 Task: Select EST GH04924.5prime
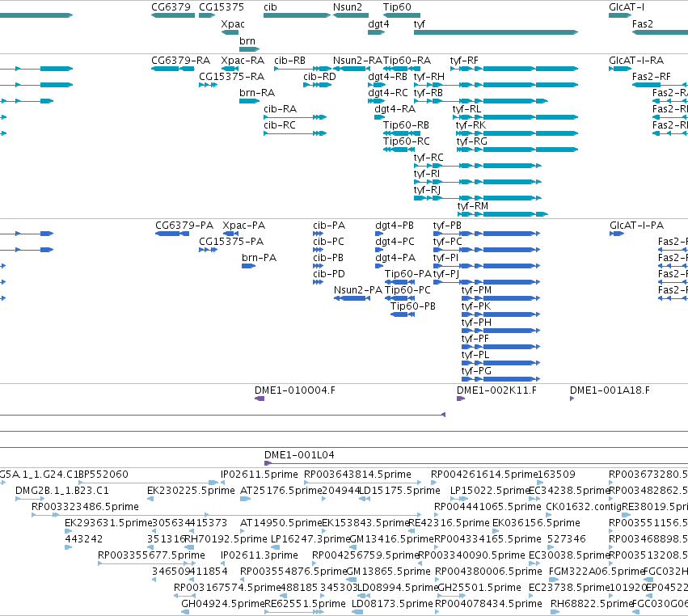point(185,612)
